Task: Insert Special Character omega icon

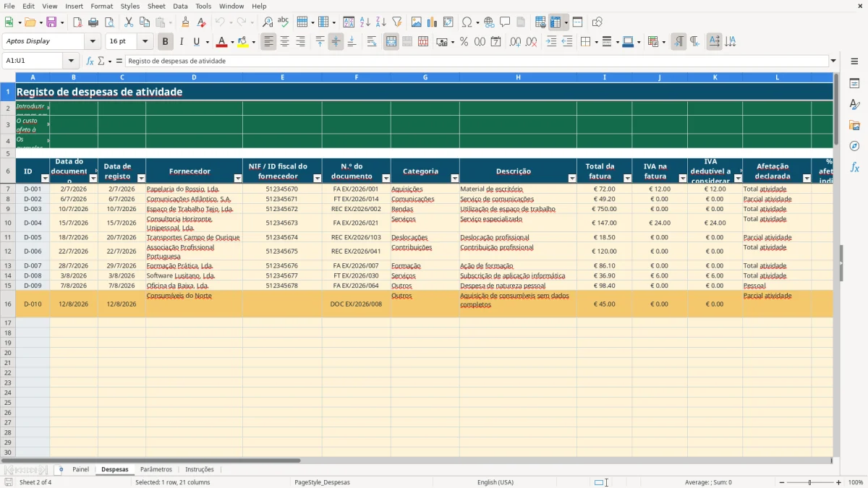Action: (x=467, y=22)
